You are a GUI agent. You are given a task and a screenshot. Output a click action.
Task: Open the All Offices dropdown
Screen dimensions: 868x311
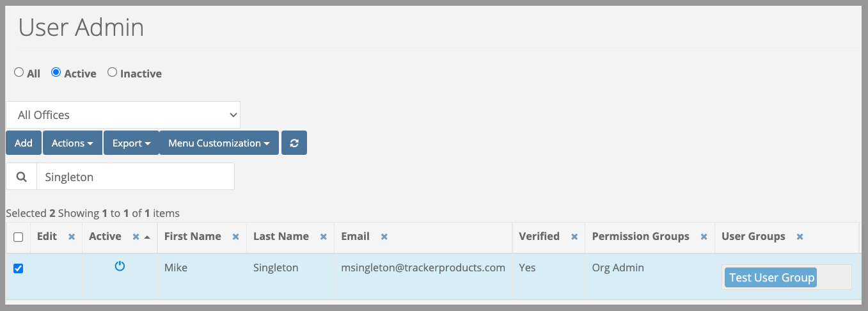pyautogui.click(x=123, y=115)
